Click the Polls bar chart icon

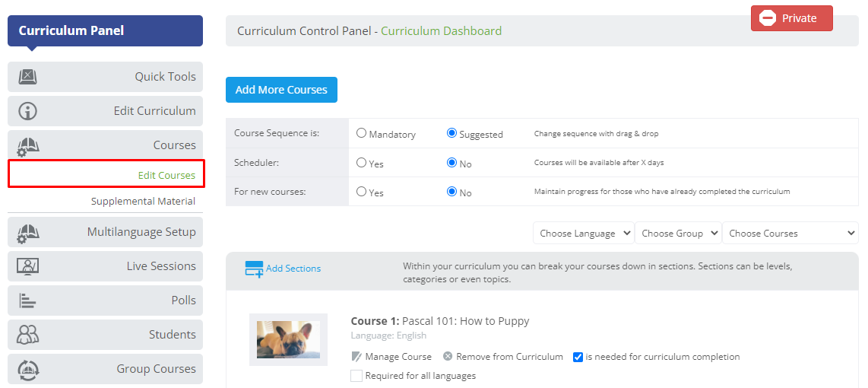27,301
